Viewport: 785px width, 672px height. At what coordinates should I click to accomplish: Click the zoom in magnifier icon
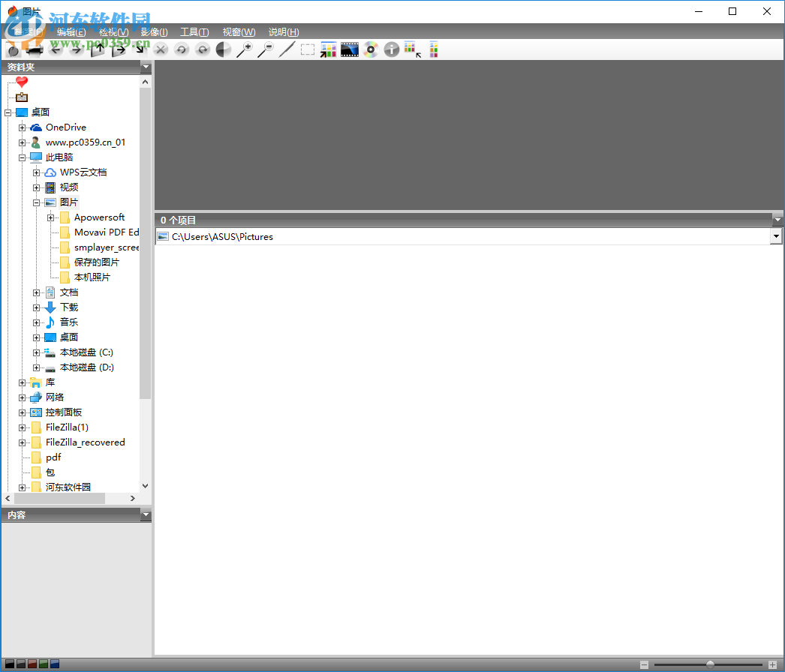245,50
